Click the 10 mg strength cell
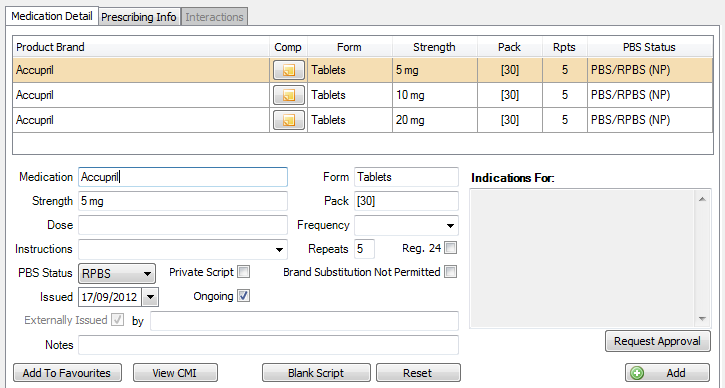 coord(435,95)
